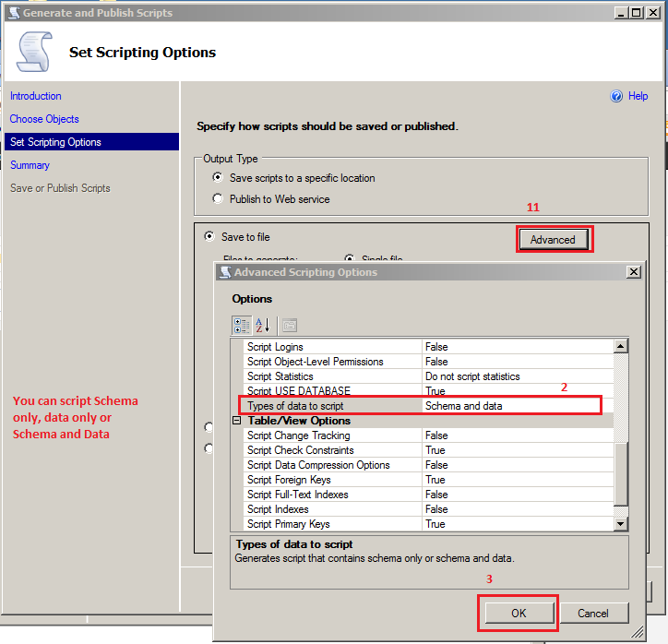
Task: Close the Advanced Scripting Options dialog
Action: coord(634,272)
